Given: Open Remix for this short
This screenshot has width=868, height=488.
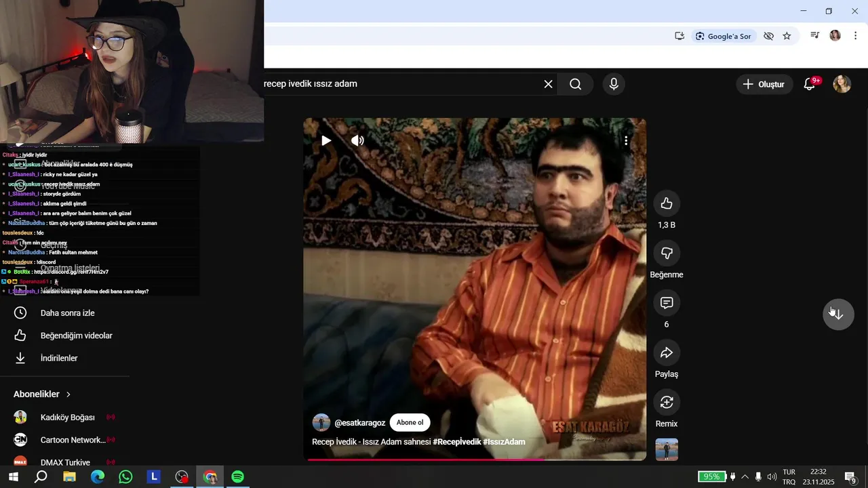Looking at the screenshot, I should coord(667,402).
